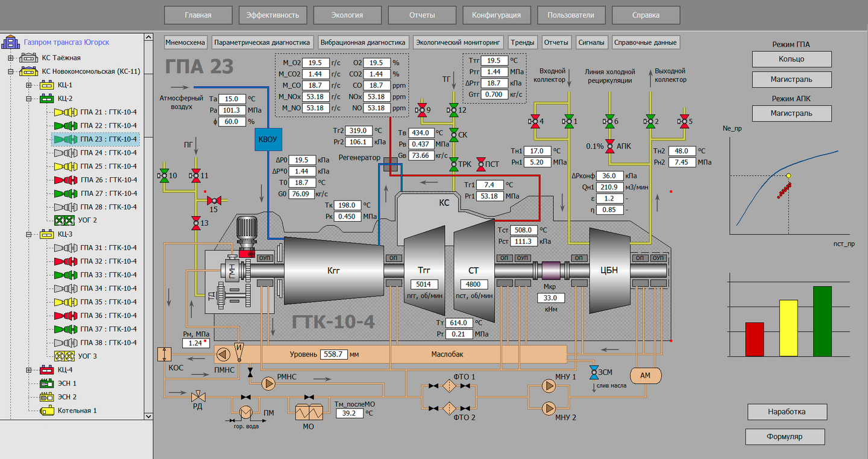Select the АМ oil accumulator symbol

tap(646, 375)
